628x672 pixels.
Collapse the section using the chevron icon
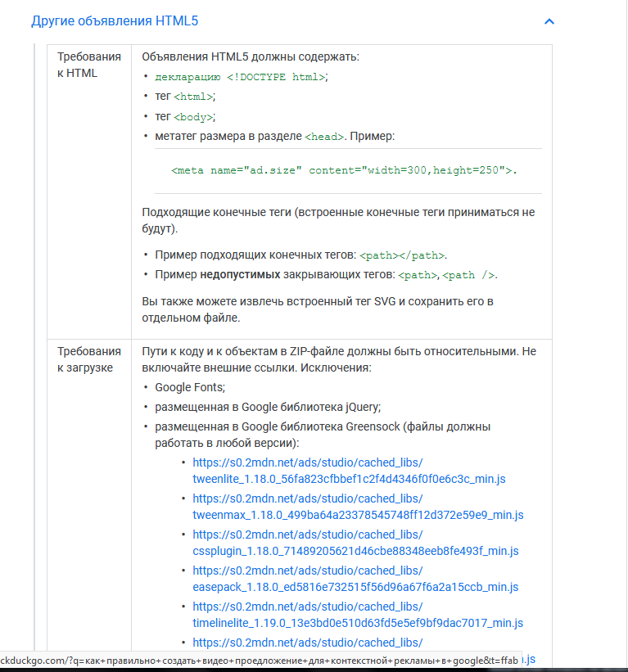tap(549, 21)
